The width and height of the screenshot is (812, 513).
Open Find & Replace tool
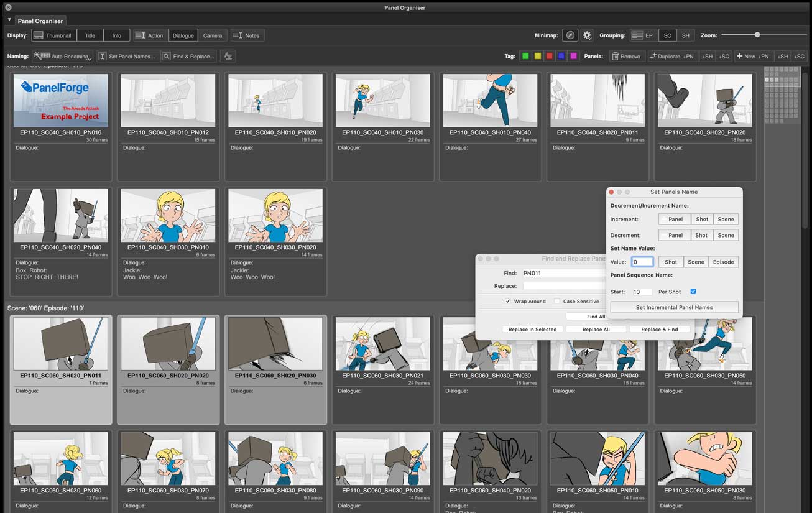tap(188, 56)
